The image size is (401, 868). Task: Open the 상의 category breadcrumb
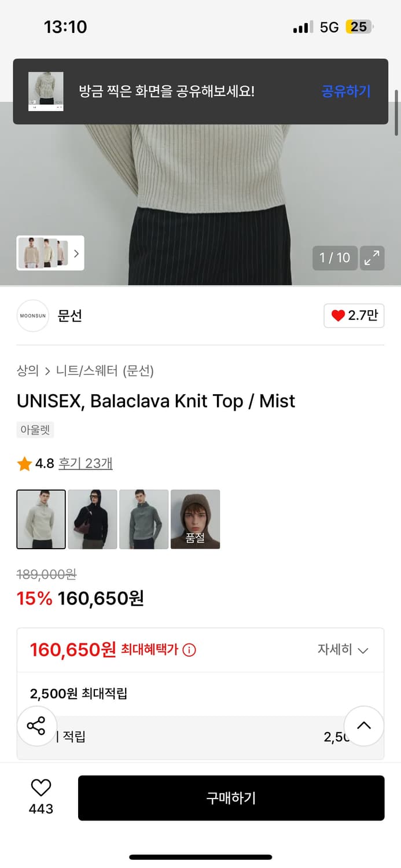coord(27,371)
